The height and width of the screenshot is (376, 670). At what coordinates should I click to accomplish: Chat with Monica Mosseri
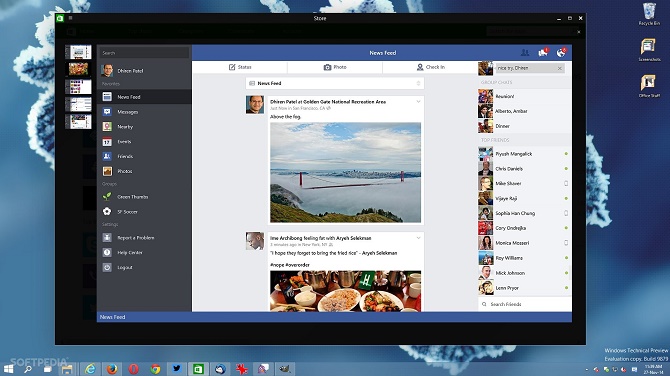pos(525,243)
